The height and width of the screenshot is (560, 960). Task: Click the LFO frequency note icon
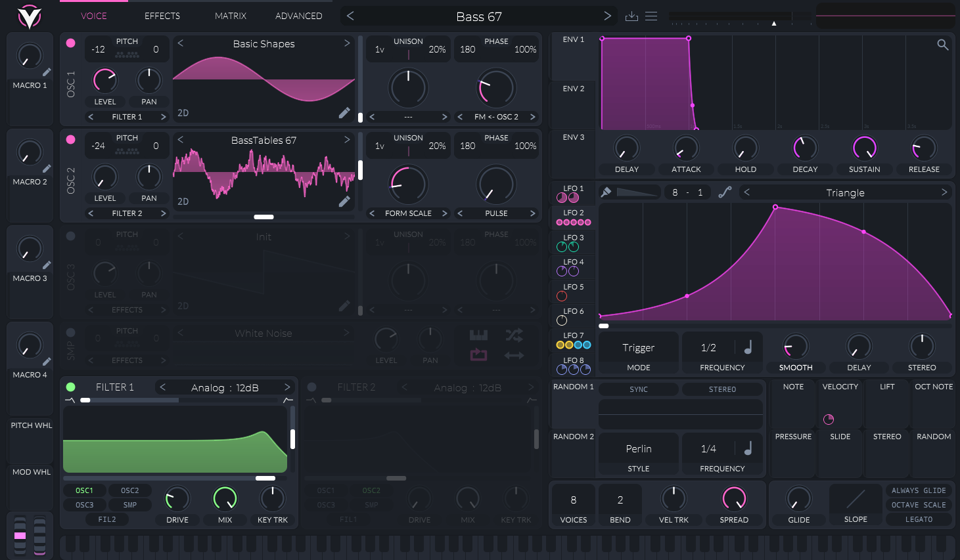[748, 347]
